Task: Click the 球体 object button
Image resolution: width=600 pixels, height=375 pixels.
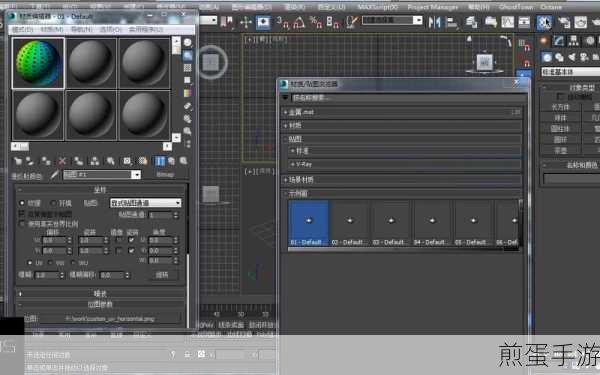Action: [561, 118]
